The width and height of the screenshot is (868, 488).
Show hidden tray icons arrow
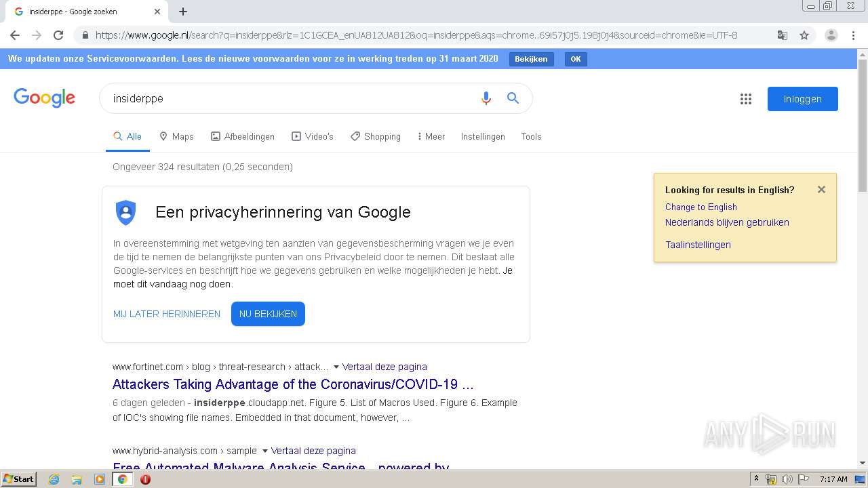click(756, 479)
